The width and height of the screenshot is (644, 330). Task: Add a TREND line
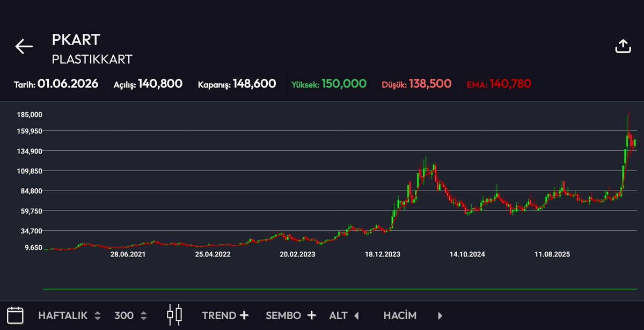tap(225, 316)
